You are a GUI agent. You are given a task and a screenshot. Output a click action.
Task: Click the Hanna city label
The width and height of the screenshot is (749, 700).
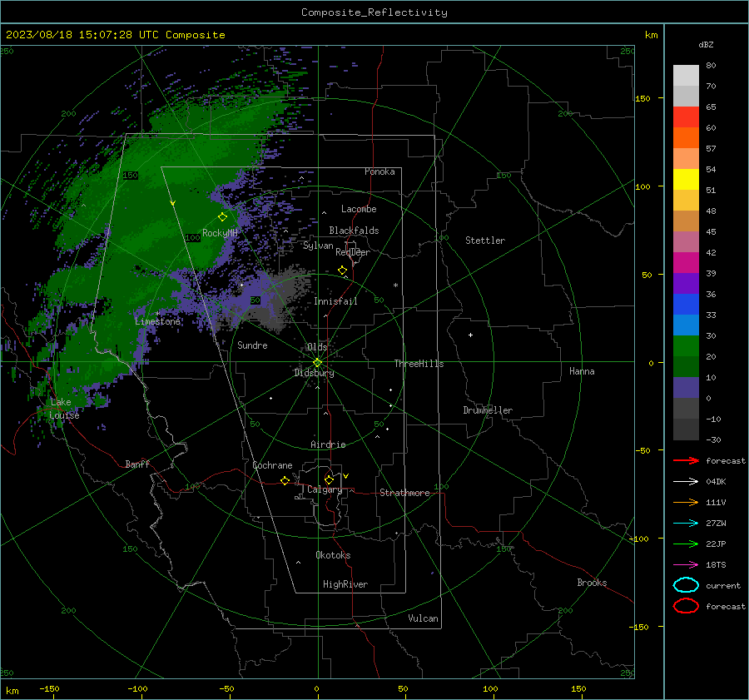582,371
